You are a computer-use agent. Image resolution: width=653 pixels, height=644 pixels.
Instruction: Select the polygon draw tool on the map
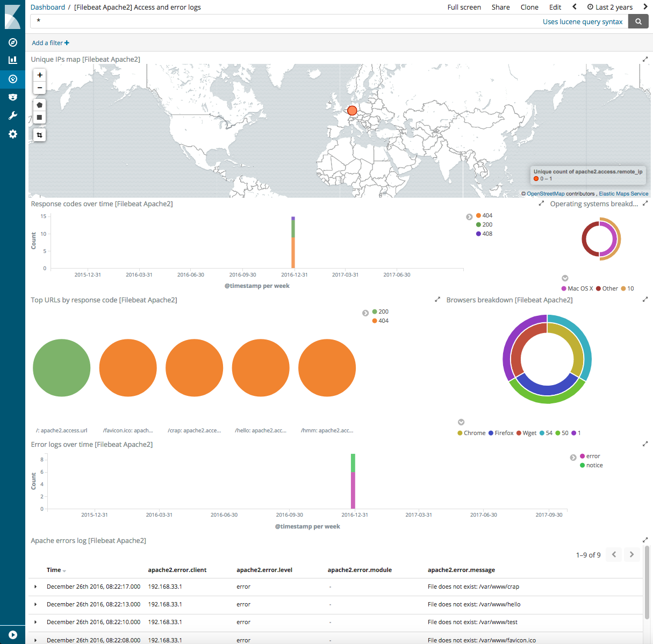(x=39, y=104)
